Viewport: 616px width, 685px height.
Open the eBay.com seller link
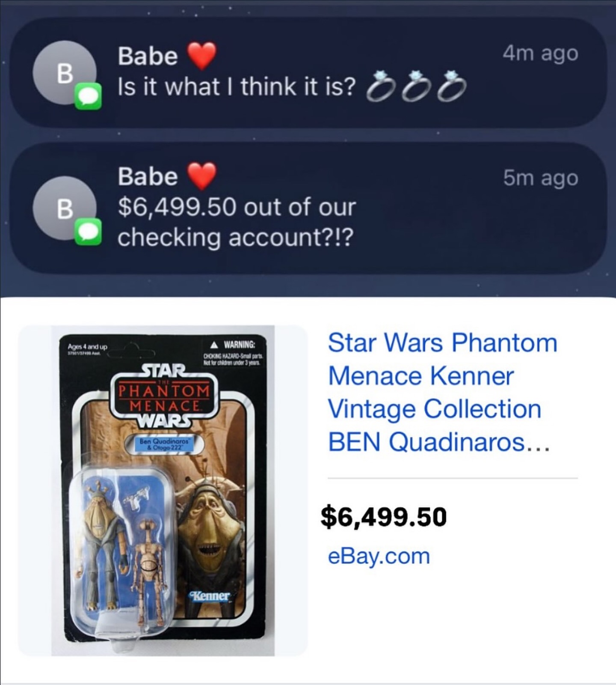[x=379, y=556]
